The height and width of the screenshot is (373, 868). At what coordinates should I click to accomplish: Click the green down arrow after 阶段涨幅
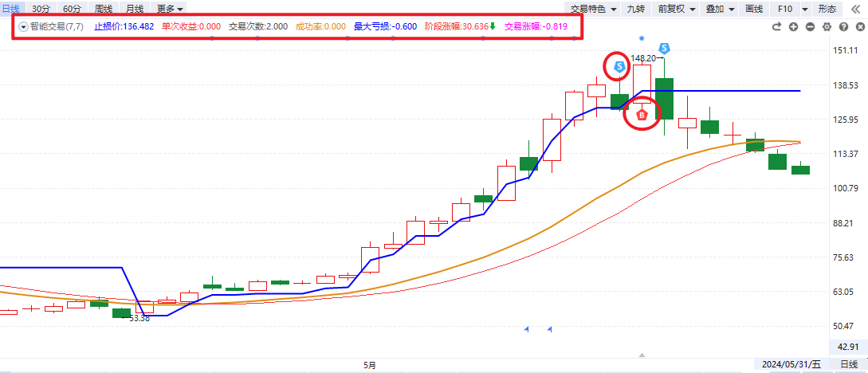(493, 26)
